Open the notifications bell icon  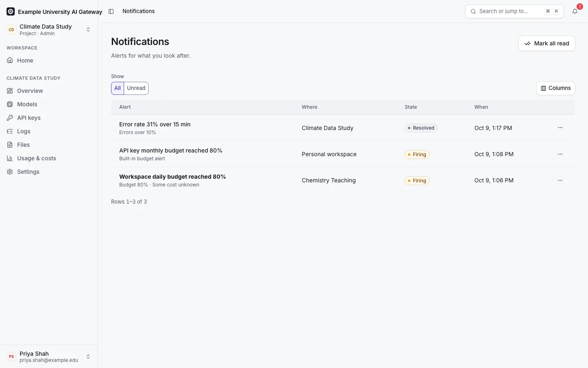(575, 11)
